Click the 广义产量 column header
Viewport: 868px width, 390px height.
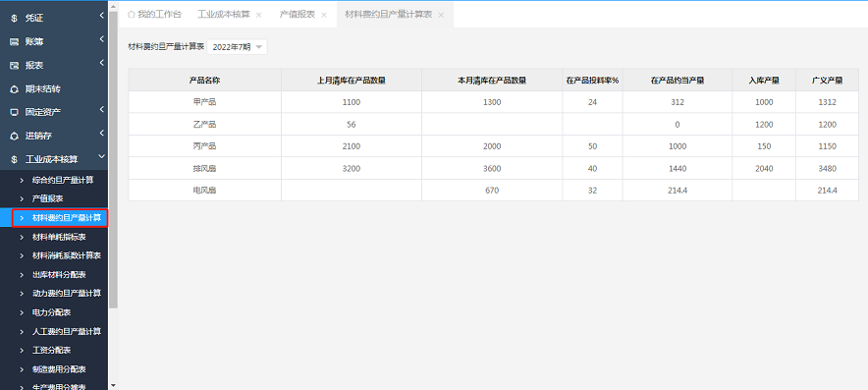(x=827, y=81)
